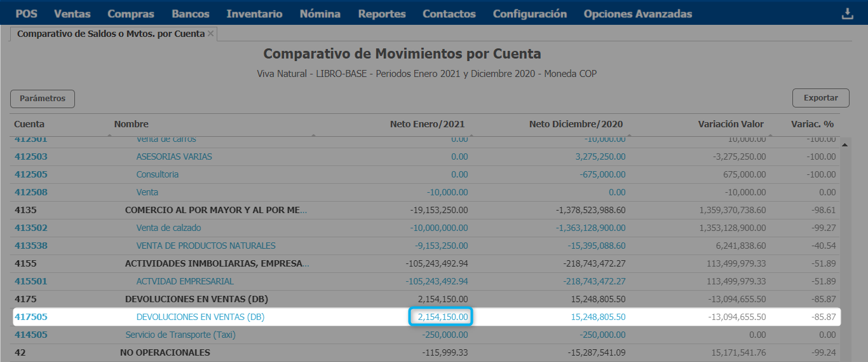This screenshot has width=868, height=362.
Task: Click Servicio de Transporte (Taxi) link
Action: (x=180, y=335)
